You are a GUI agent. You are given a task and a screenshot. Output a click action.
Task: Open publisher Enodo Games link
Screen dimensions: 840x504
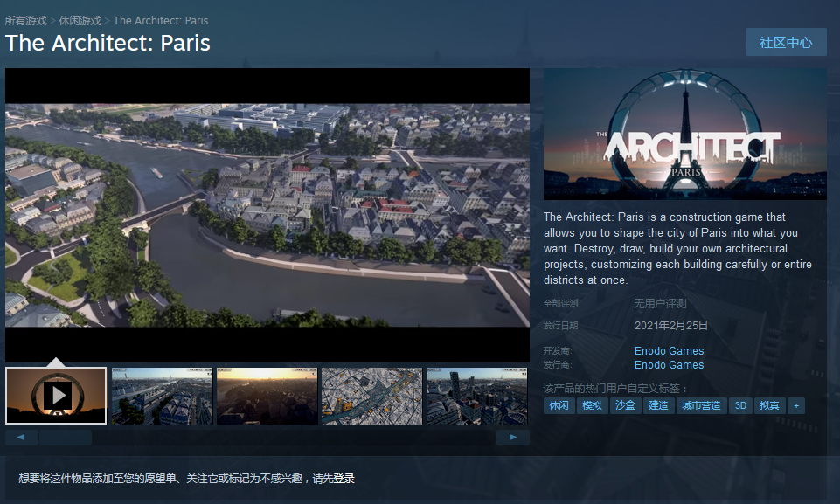click(669, 365)
